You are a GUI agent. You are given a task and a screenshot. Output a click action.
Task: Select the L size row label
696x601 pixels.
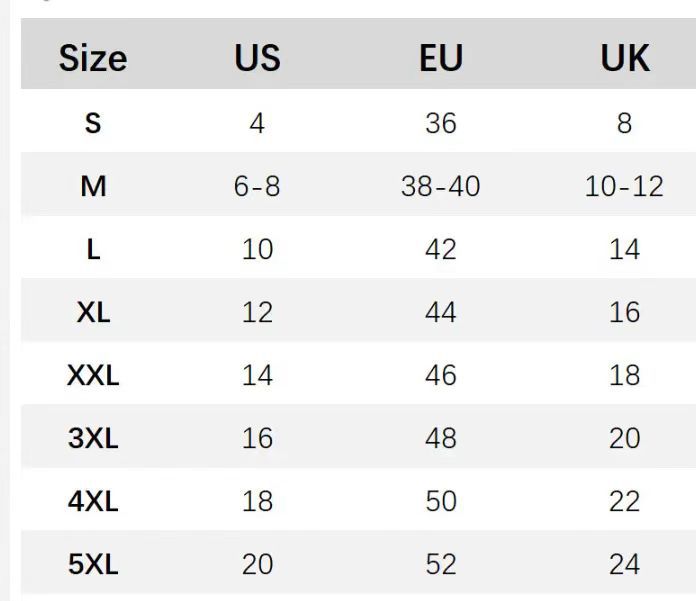click(x=93, y=249)
